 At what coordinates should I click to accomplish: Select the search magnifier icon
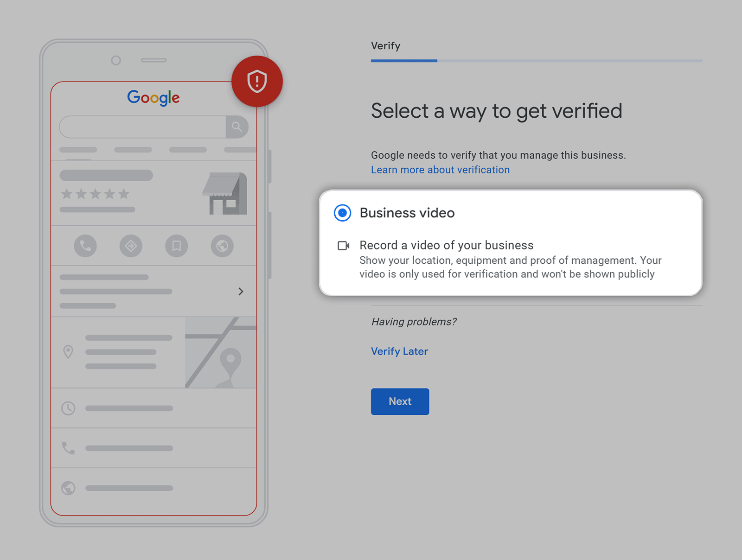coord(237,127)
